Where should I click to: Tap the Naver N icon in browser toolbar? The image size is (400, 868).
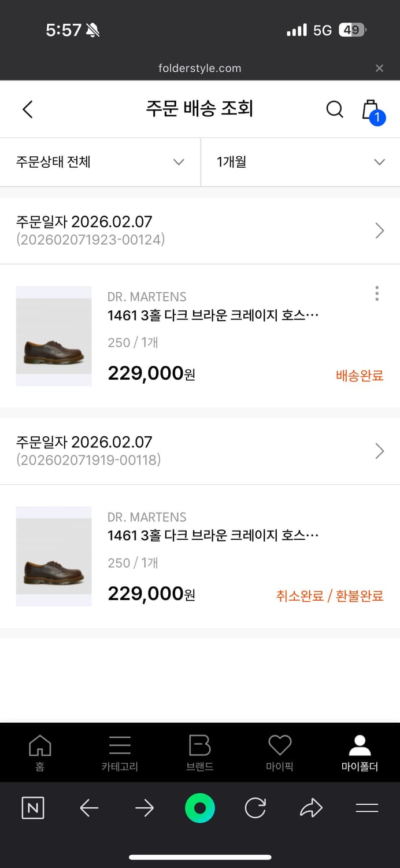[33, 808]
